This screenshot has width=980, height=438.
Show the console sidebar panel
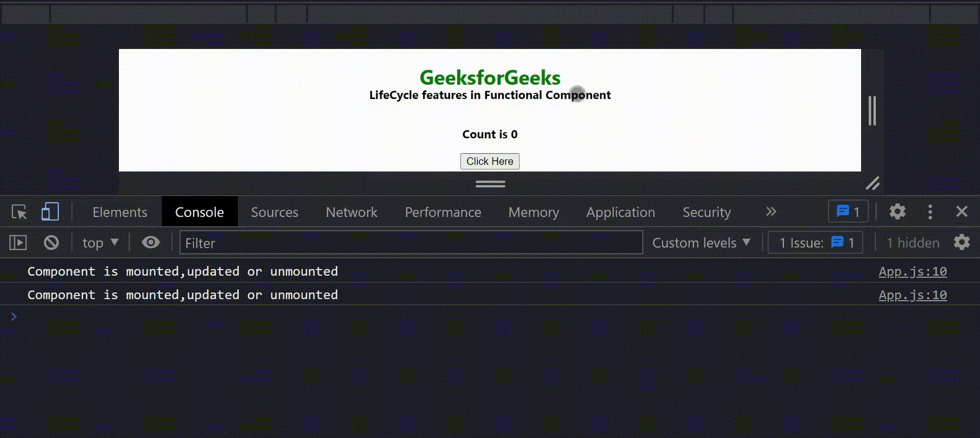pos(18,243)
